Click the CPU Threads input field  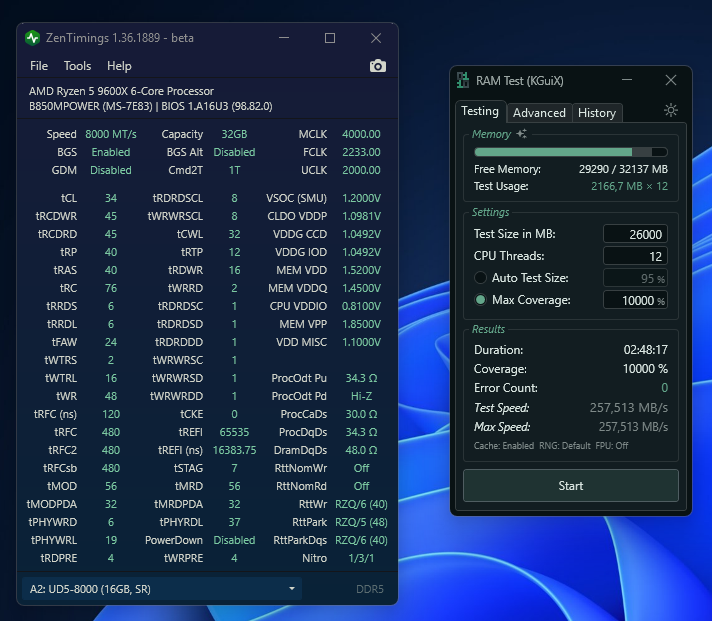click(635, 256)
